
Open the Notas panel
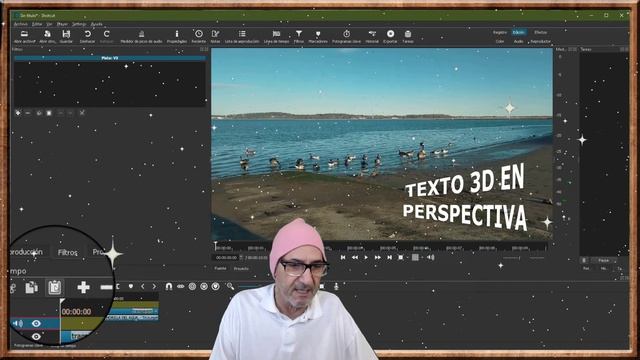pos(215,36)
